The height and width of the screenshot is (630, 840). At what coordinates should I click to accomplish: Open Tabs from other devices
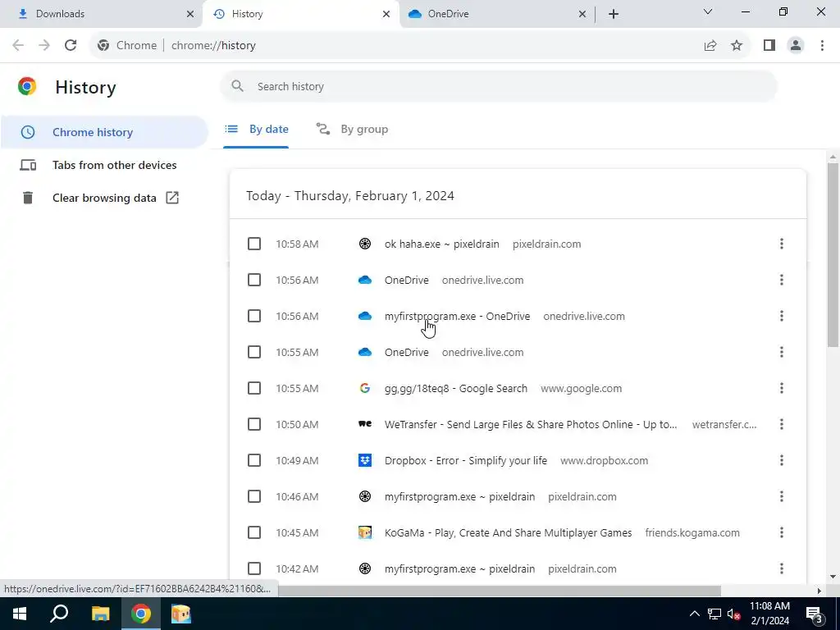(x=104, y=165)
